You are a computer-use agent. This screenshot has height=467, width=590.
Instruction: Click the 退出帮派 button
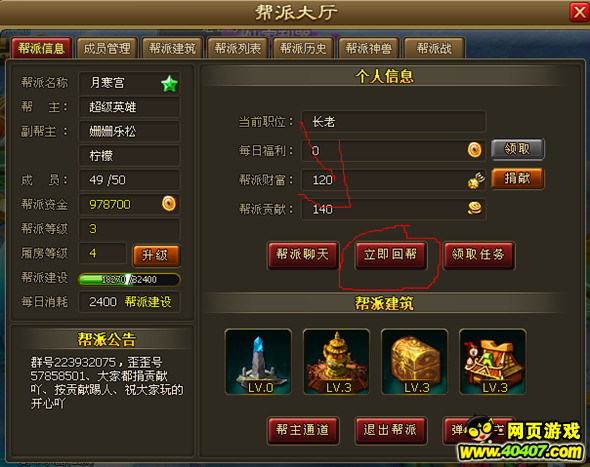(x=391, y=430)
